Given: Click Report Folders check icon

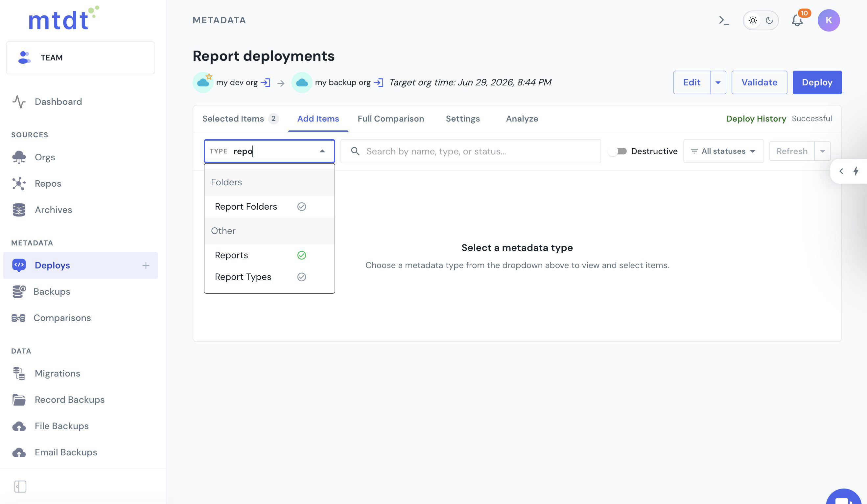Looking at the screenshot, I should coord(301,207).
